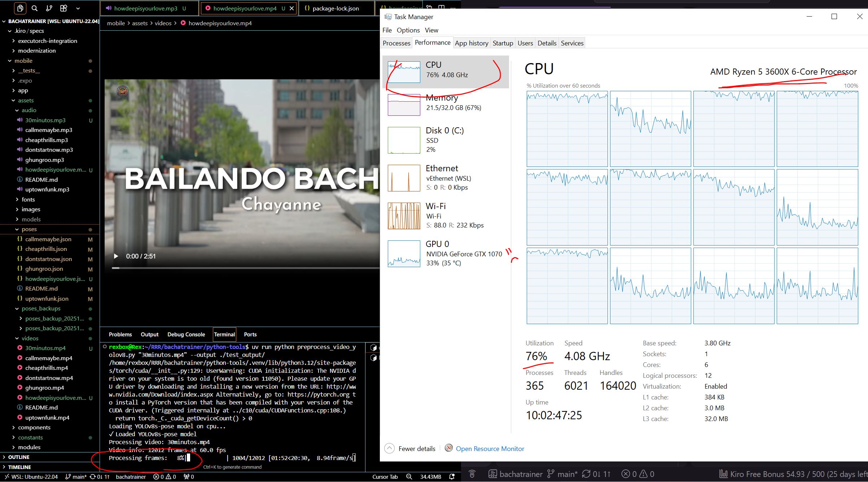Click the notifications bell in status bar

point(452,477)
